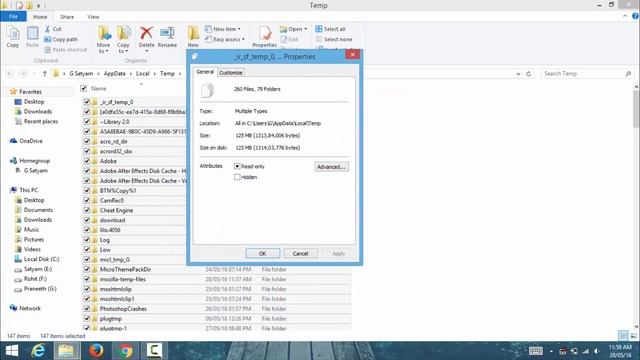Select the General properties tab
Screen dimensions: 640x360
click(x=205, y=71)
